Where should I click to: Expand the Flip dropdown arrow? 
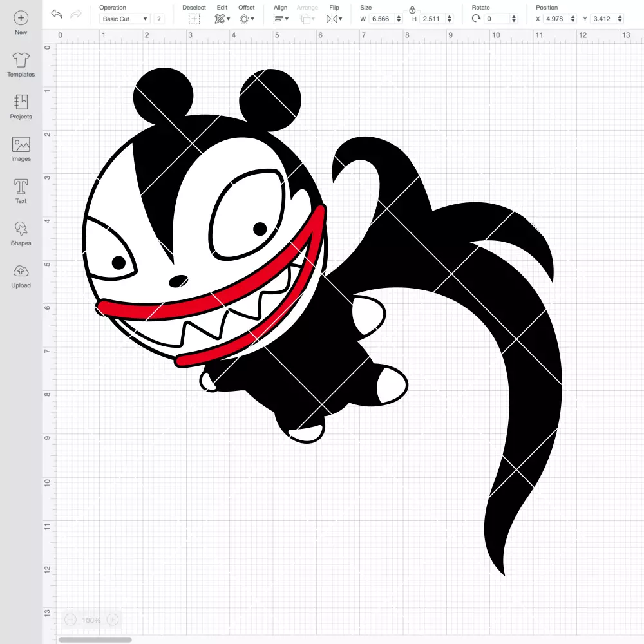pyautogui.click(x=341, y=19)
